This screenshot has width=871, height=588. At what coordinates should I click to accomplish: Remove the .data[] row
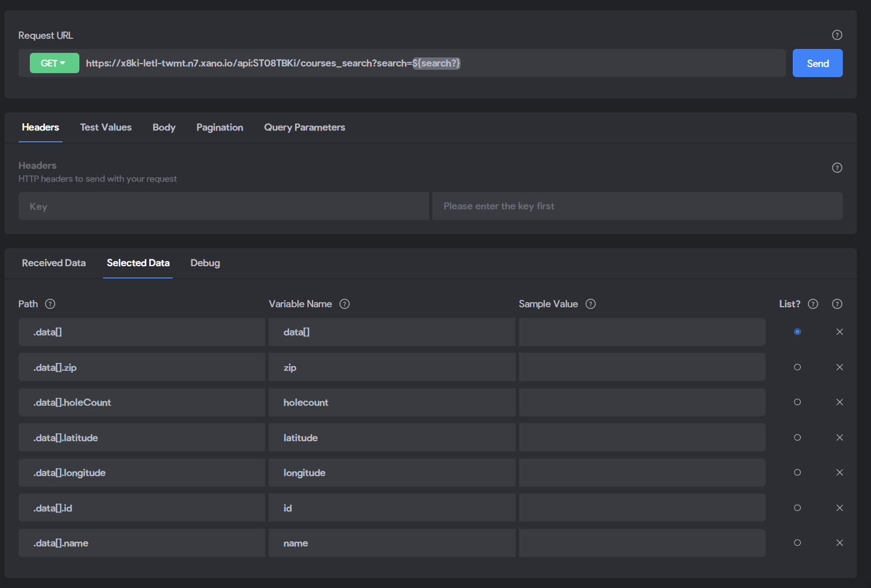(x=839, y=332)
